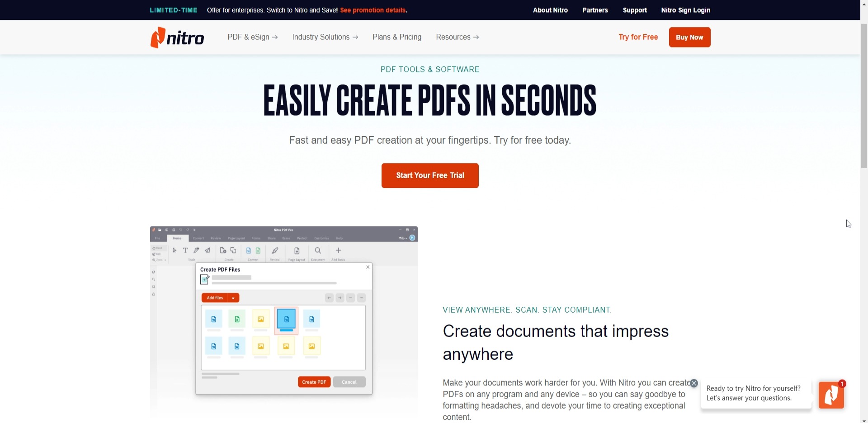Click the 'LIMITED-TIME' banner label
Viewport: 868px width, 423px height.
[174, 10]
